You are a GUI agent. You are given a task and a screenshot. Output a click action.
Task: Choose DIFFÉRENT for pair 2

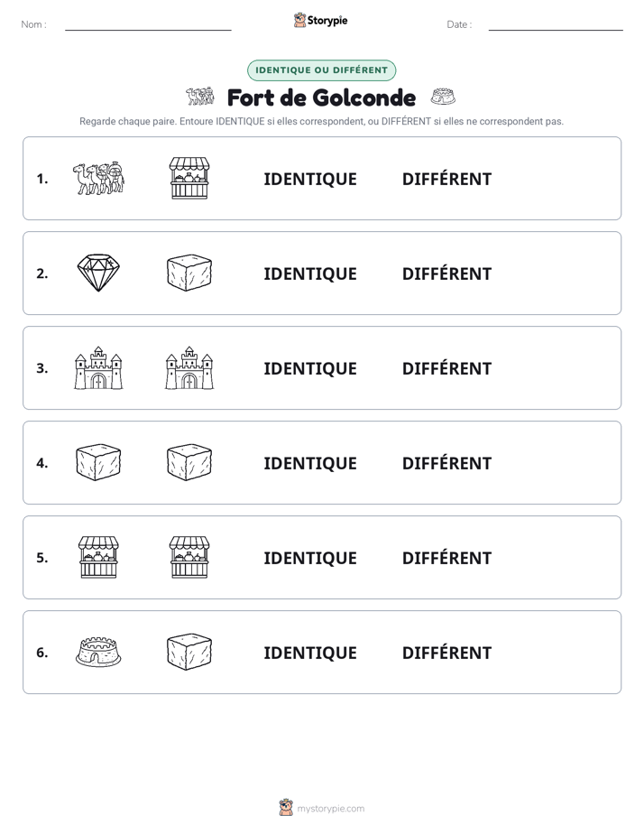[x=446, y=273]
